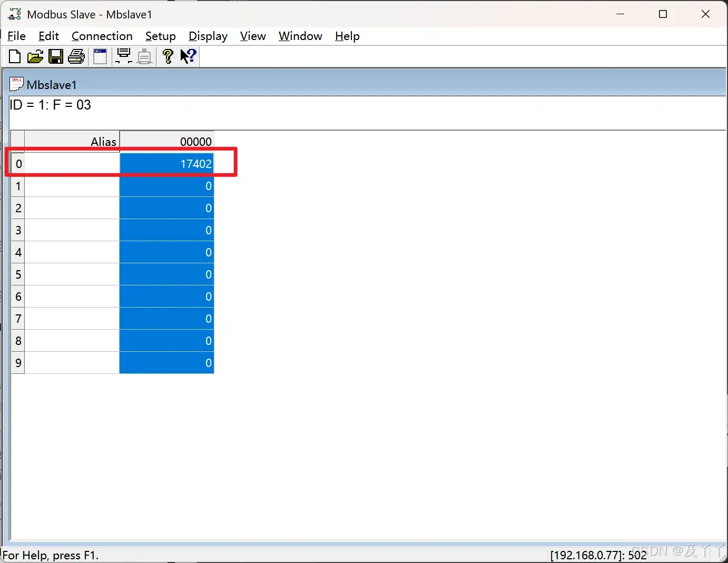Image resolution: width=728 pixels, height=563 pixels.
Task: Open the About dialog question mark icon
Action: pyautogui.click(x=168, y=56)
